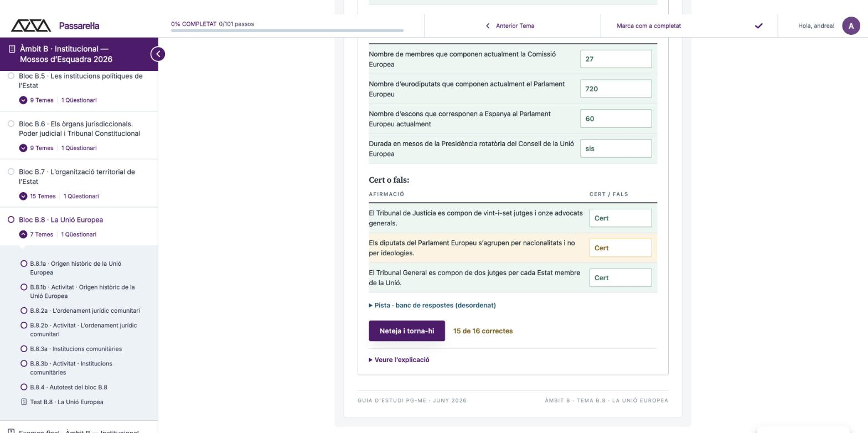This screenshot has width=868, height=433.
Task: Expand the 9 Temes list under Bloc B.6
Action: pos(23,148)
